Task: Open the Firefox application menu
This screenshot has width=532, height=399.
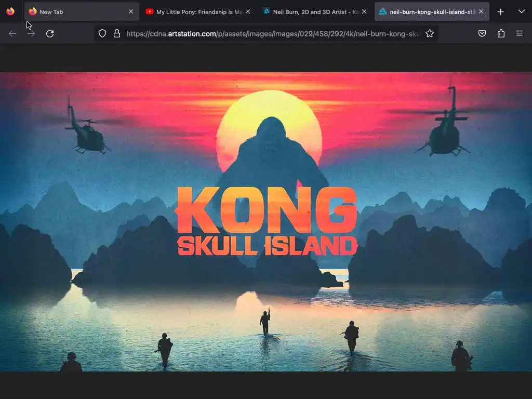Action: [520, 33]
